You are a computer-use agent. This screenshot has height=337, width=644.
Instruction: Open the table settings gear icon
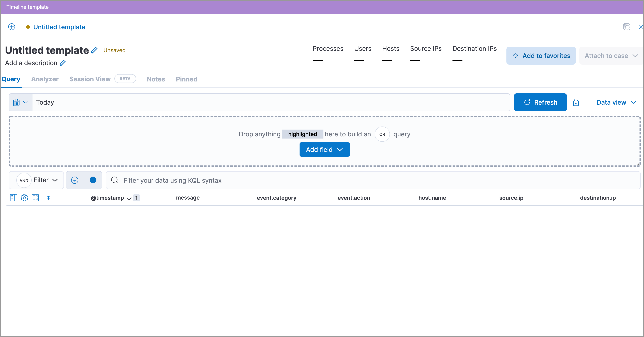pos(24,198)
